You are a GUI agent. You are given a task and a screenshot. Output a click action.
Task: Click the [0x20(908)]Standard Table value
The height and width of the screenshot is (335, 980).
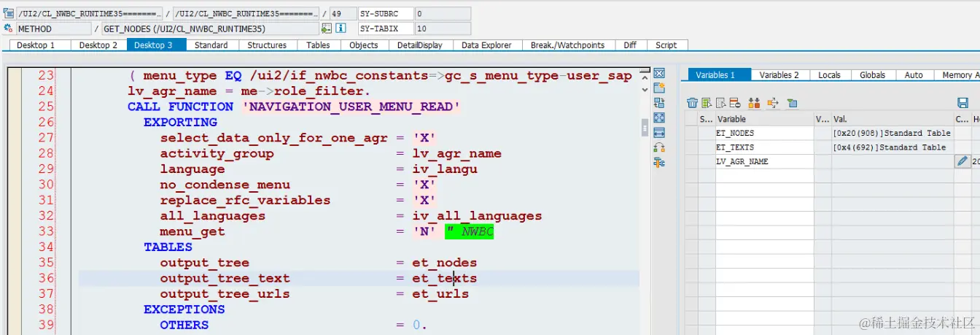pyautogui.click(x=892, y=133)
